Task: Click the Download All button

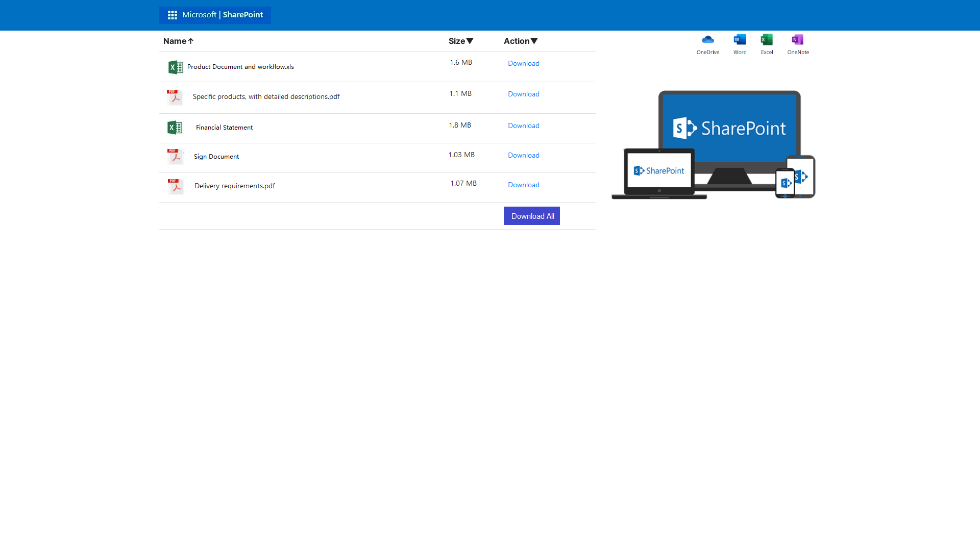Action: pos(531,216)
